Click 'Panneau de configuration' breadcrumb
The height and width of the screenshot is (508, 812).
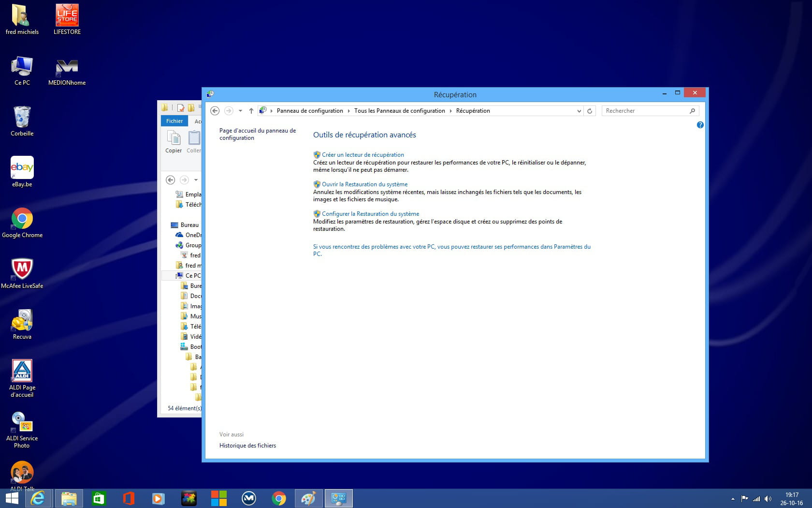tap(310, 111)
